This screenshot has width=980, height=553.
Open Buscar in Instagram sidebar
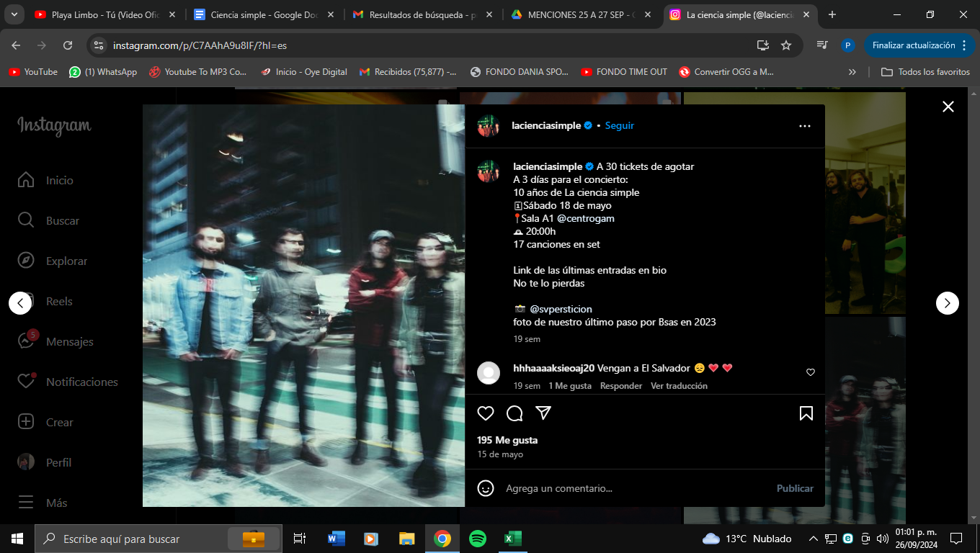49,220
